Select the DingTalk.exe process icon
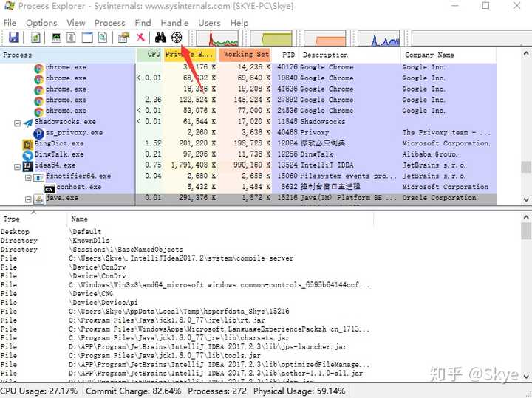The width and height of the screenshot is (532, 398). [27, 155]
